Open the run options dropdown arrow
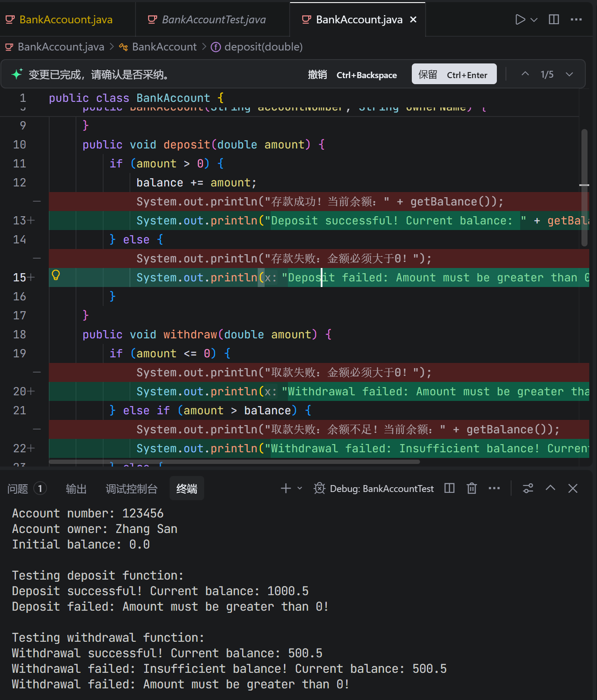 click(534, 20)
